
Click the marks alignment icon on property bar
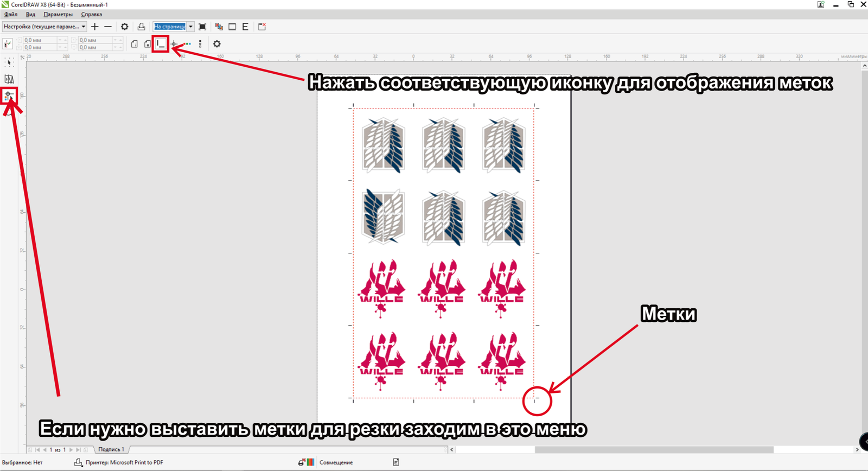[8, 44]
